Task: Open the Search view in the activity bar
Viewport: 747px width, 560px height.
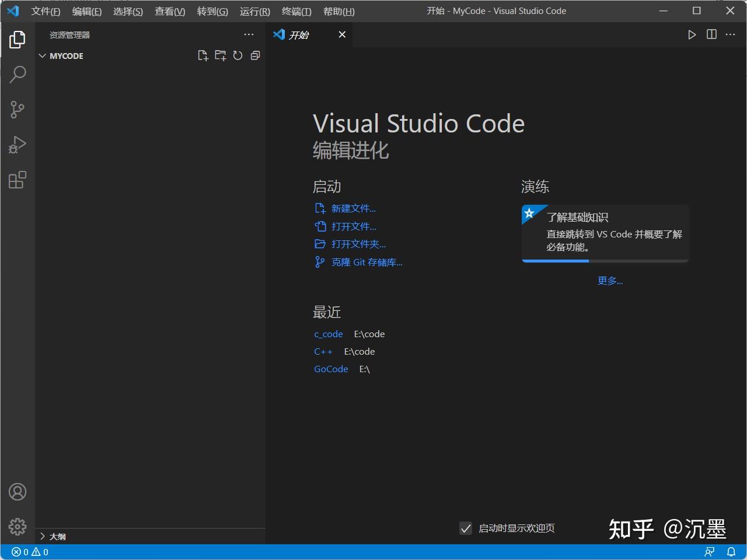Action: [18, 75]
